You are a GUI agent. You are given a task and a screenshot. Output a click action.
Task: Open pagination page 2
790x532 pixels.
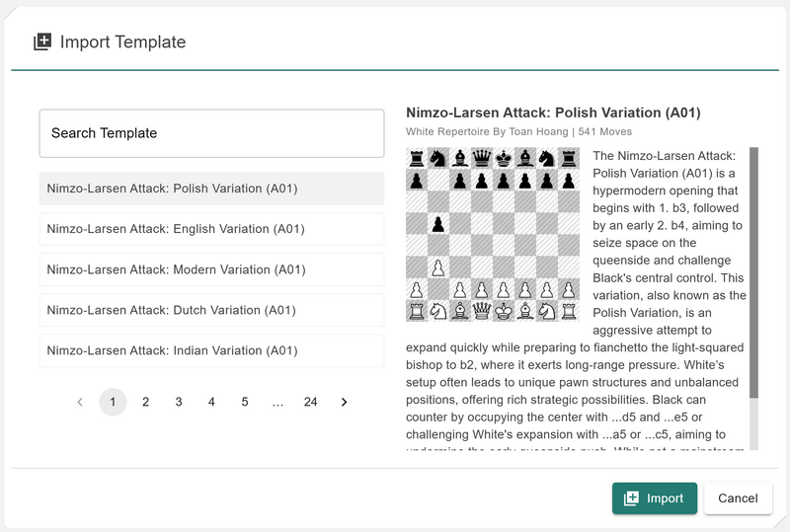[x=145, y=402]
